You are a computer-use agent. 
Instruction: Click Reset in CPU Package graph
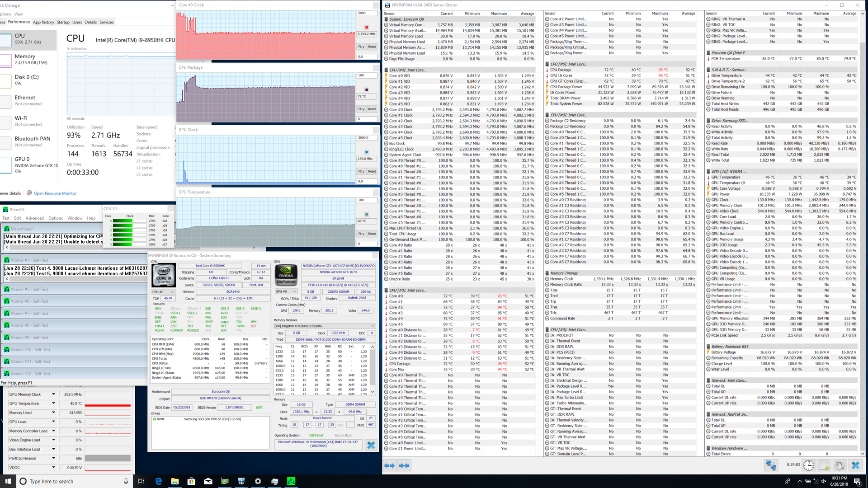click(x=372, y=109)
